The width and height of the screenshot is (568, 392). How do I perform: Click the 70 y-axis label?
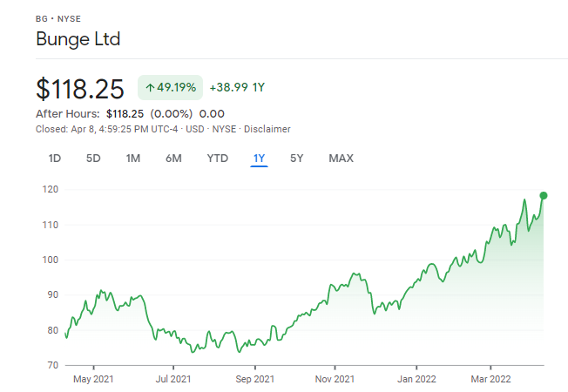(52, 365)
